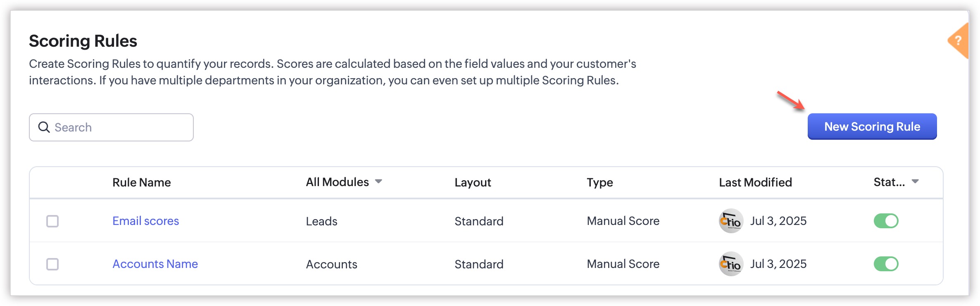Click the user avatar in Email scores row
The width and height of the screenshot is (980, 306).
(731, 221)
